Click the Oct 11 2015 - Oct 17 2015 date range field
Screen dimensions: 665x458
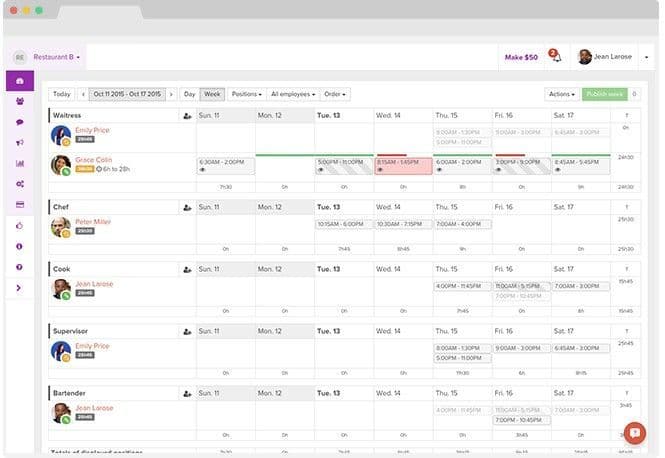pos(126,94)
